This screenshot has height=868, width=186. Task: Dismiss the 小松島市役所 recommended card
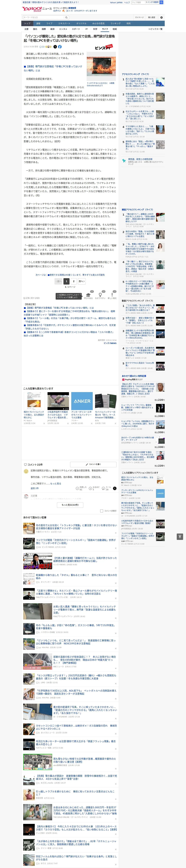point(68,424)
